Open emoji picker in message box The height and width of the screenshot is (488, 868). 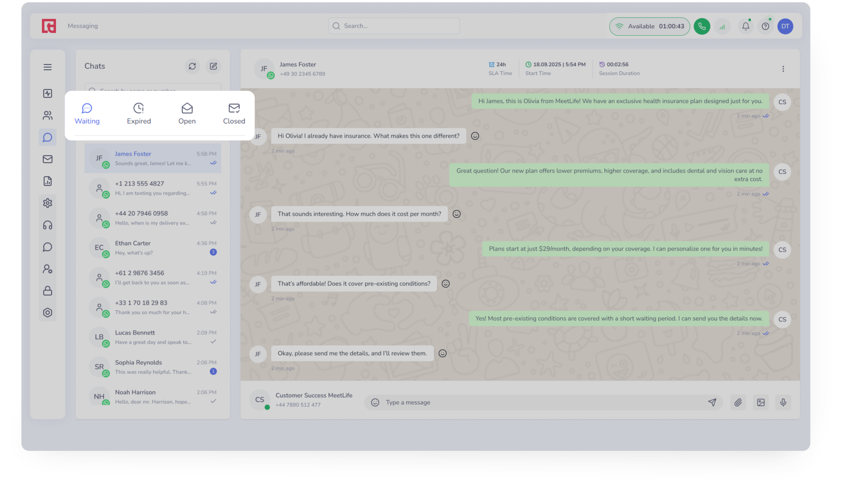point(375,402)
